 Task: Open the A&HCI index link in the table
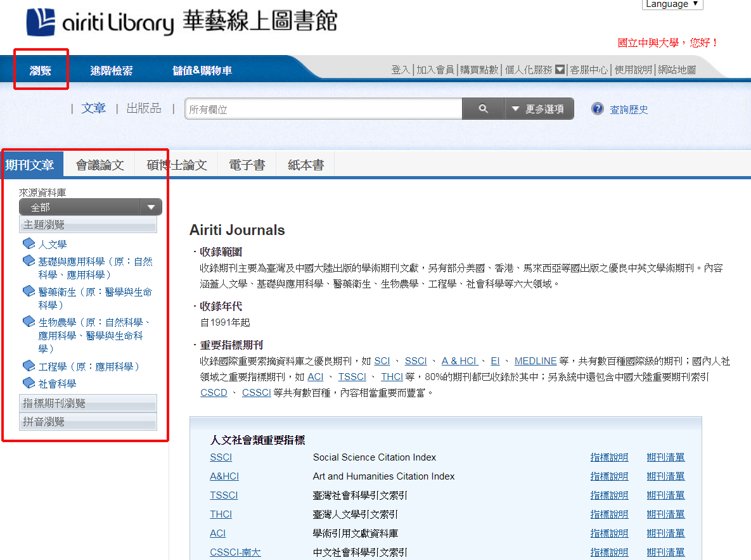coord(224,476)
